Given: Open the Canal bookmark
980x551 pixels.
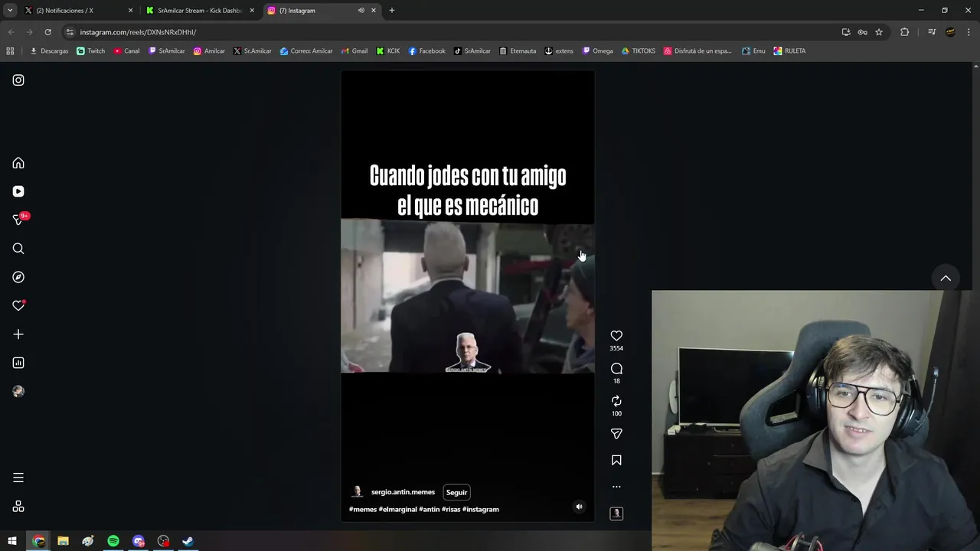Looking at the screenshot, I should coord(126,51).
